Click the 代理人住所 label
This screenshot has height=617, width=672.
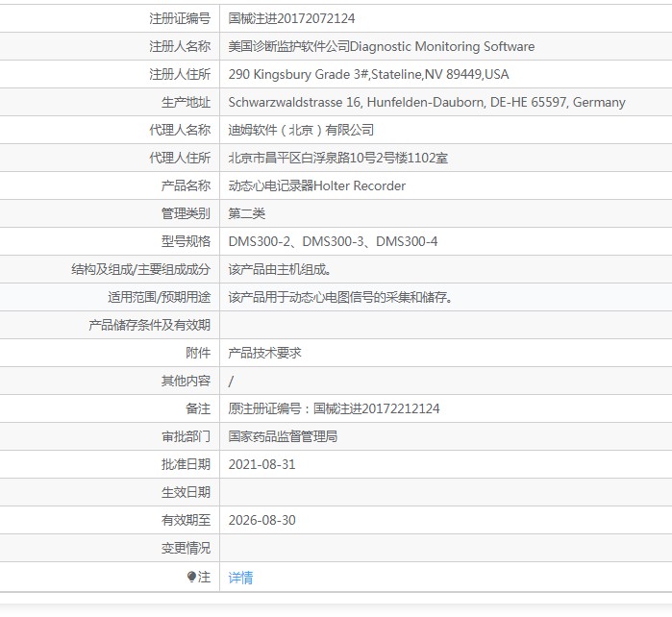coord(180,158)
